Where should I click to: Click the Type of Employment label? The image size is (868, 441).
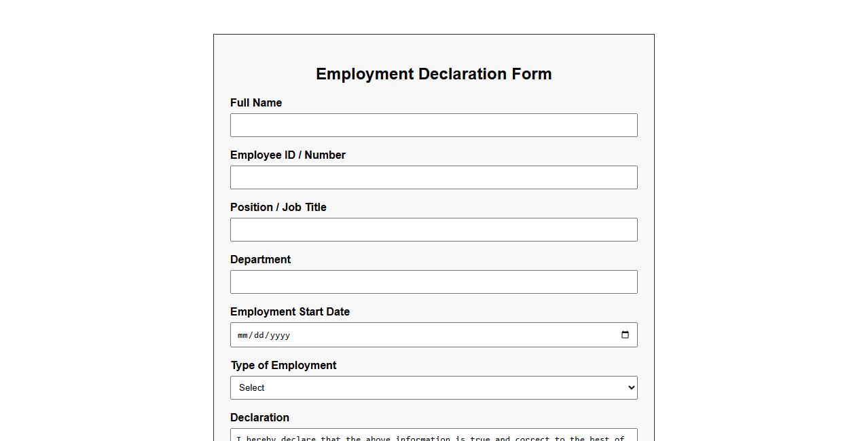283,365
